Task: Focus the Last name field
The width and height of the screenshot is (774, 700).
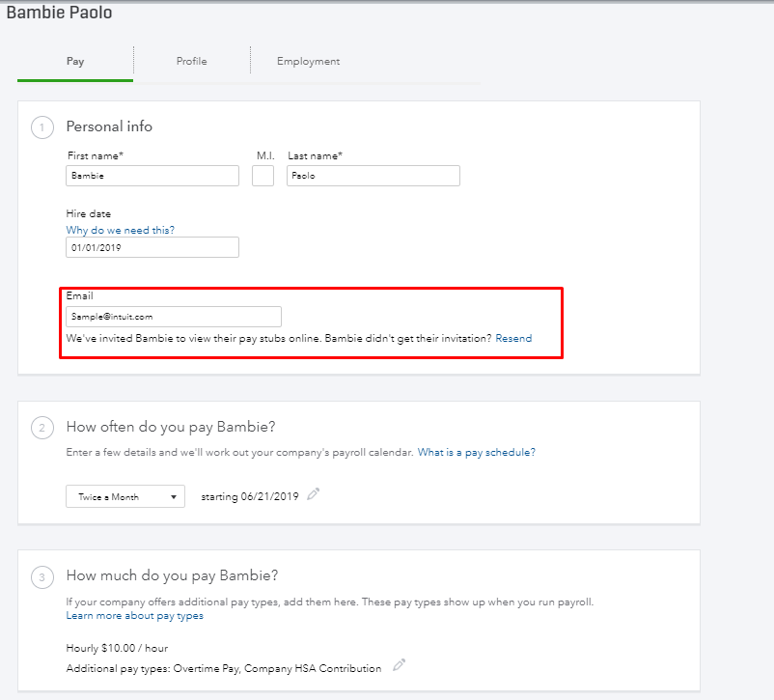Action: click(x=373, y=176)
